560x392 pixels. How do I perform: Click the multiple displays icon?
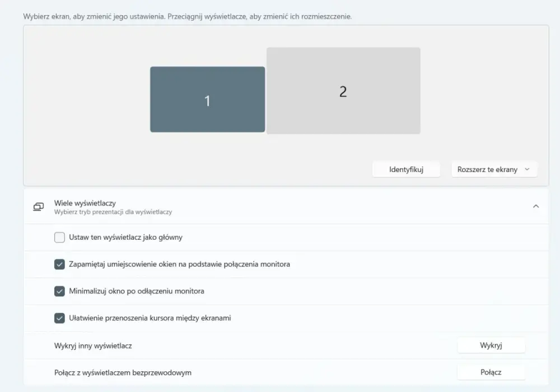point(39,207)
